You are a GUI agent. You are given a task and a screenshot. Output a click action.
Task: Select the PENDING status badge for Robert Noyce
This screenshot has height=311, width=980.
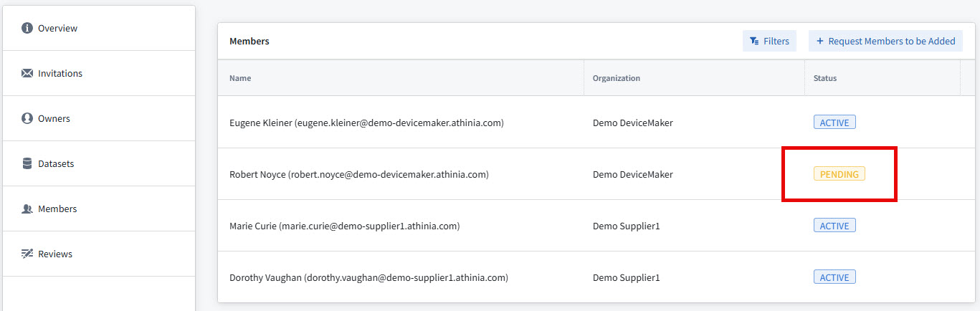(839, 174)
